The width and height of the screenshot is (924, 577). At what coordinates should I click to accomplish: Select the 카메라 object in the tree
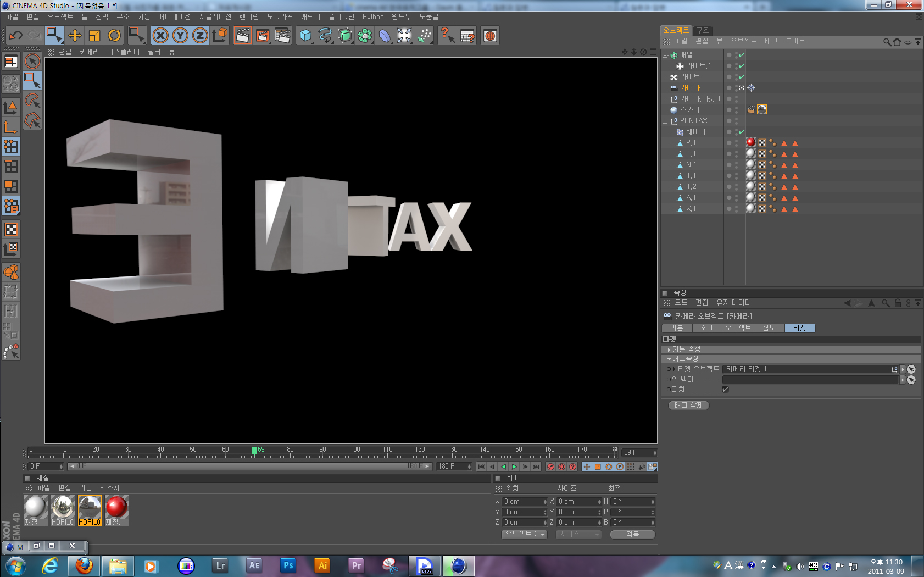(x=689, y=88)
